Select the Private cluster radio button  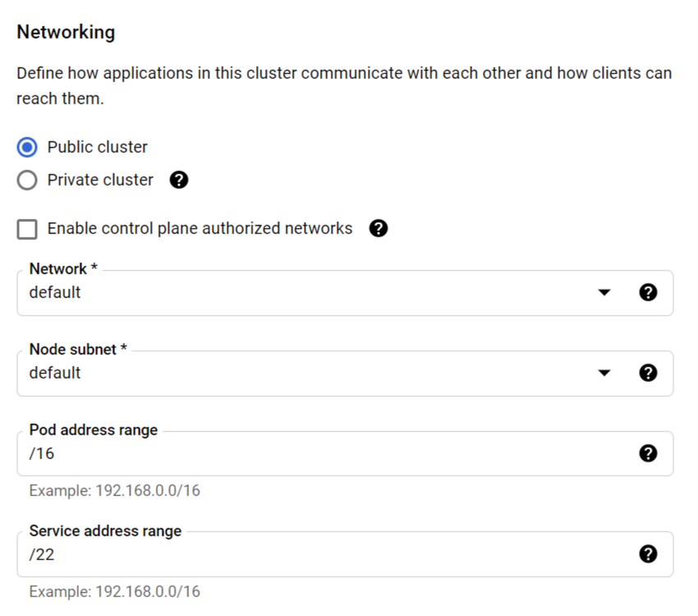tap(27, 180)
